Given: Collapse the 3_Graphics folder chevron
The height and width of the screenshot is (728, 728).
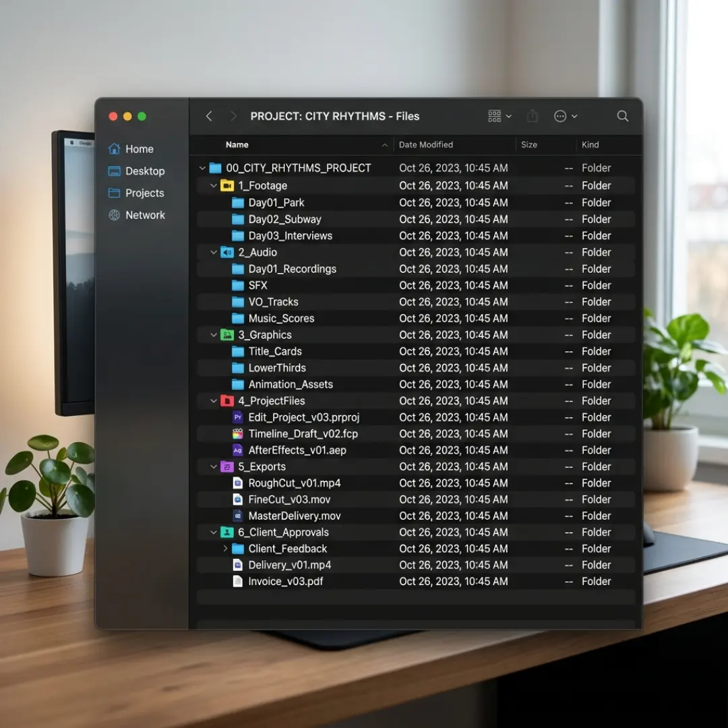Looking at the screenshot, I should click(214, 335).
